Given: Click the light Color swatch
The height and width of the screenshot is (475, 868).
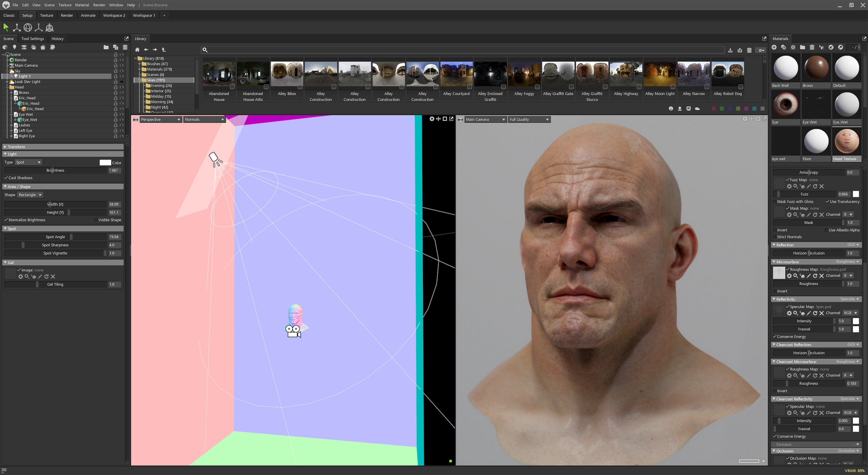Looking at the screenshot, I should click(105, 162).
